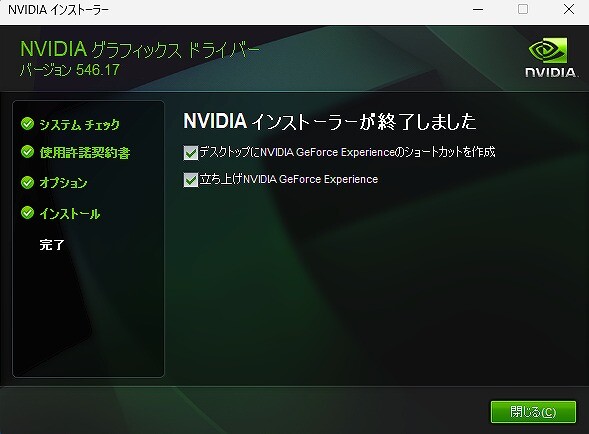589x434 pixels.
Task: Uncheck the desktop shortcut creation checkbox
Action: pyautogui.click(x=190, y=153)
